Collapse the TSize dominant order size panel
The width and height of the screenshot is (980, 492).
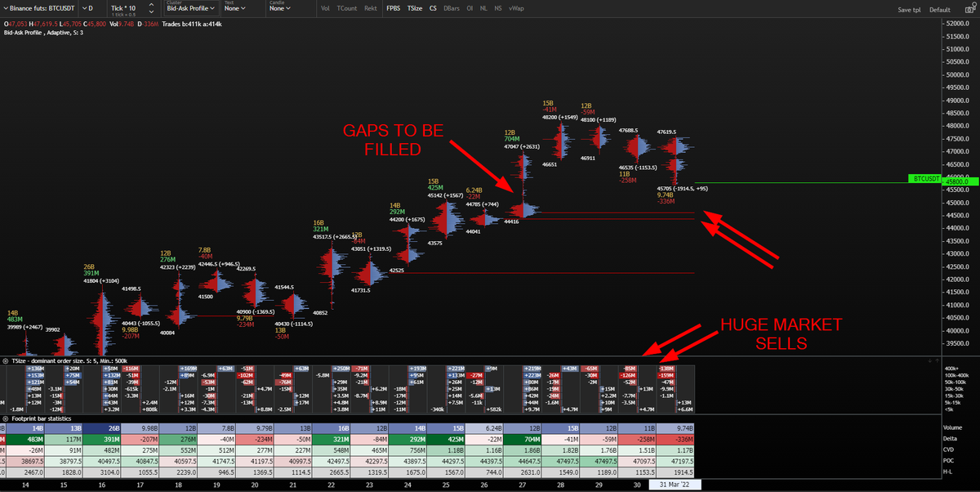click(5, 360)
